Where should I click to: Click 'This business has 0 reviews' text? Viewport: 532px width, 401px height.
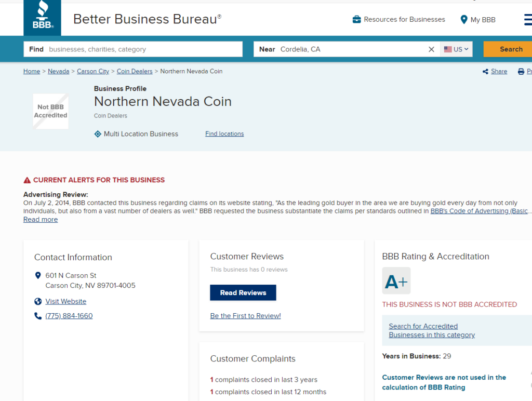(249, 270)
